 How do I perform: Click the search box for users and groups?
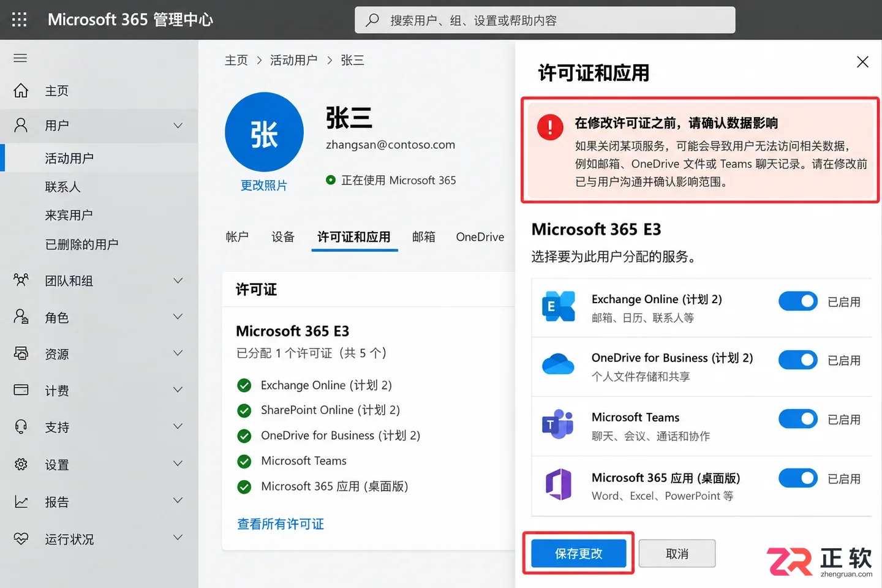tap(545, 20)
